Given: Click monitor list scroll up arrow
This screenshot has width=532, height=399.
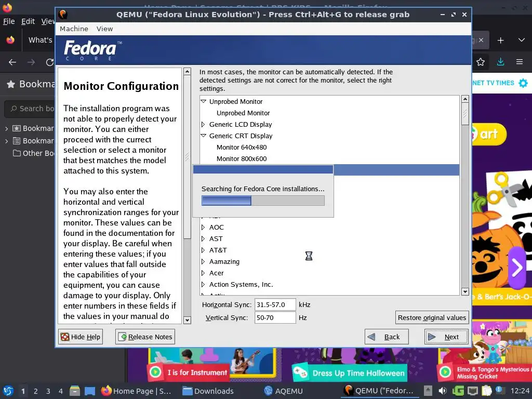Looking at the screenshot, I should [465, 99].
